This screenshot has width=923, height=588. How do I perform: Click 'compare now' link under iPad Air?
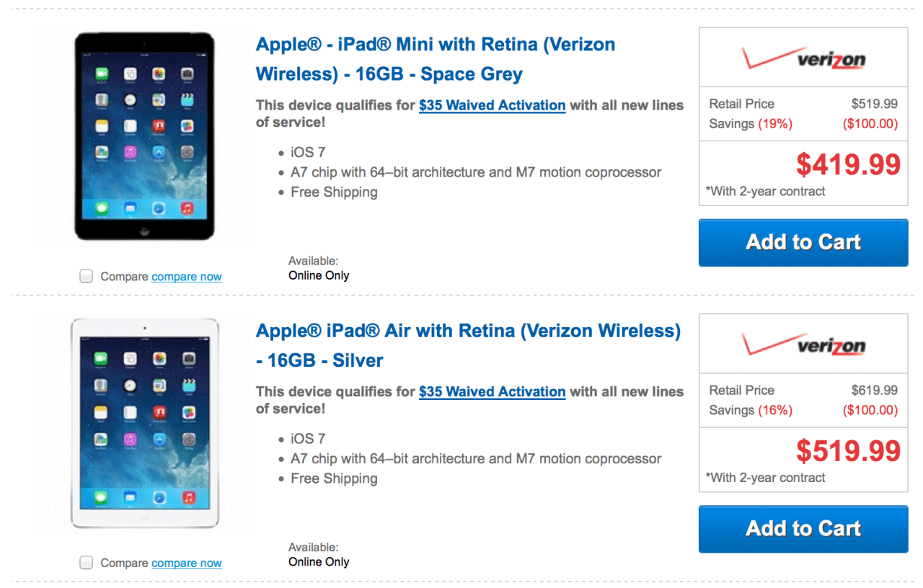[x=186, y=563]
